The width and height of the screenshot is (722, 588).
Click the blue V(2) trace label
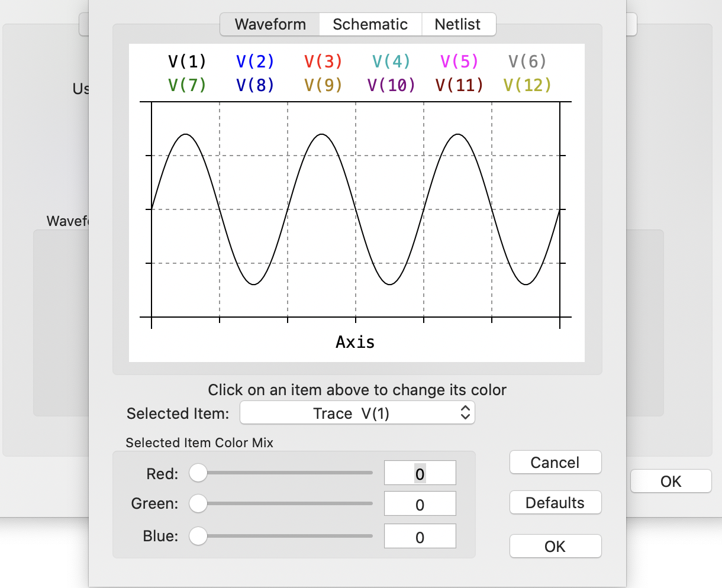click(254, 61)
